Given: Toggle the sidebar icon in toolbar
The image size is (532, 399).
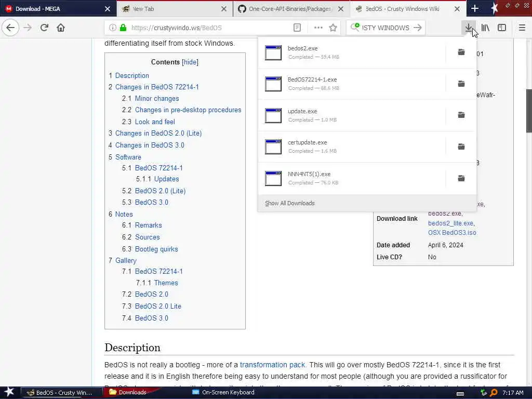Looking at the screenshot, I should pyautogui.click(x=502, y=28).
